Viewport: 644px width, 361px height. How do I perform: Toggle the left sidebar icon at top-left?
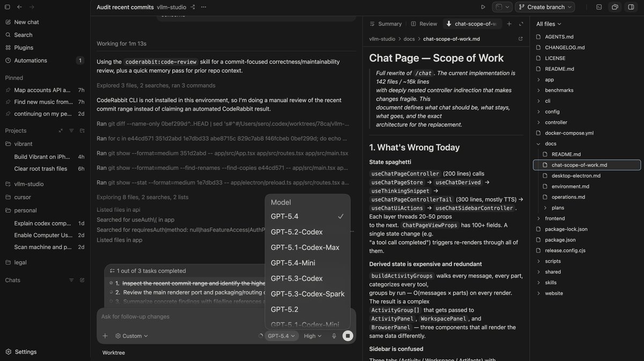pos(8,7)
